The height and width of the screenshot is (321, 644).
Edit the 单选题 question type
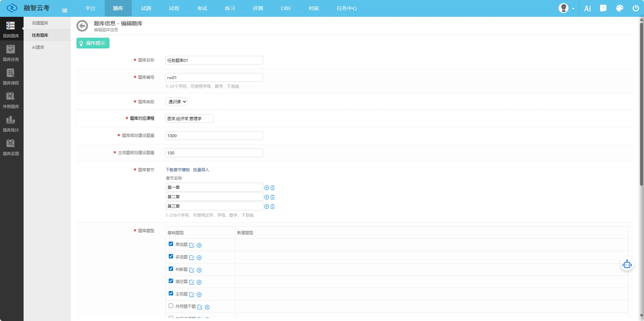[192, 245]
